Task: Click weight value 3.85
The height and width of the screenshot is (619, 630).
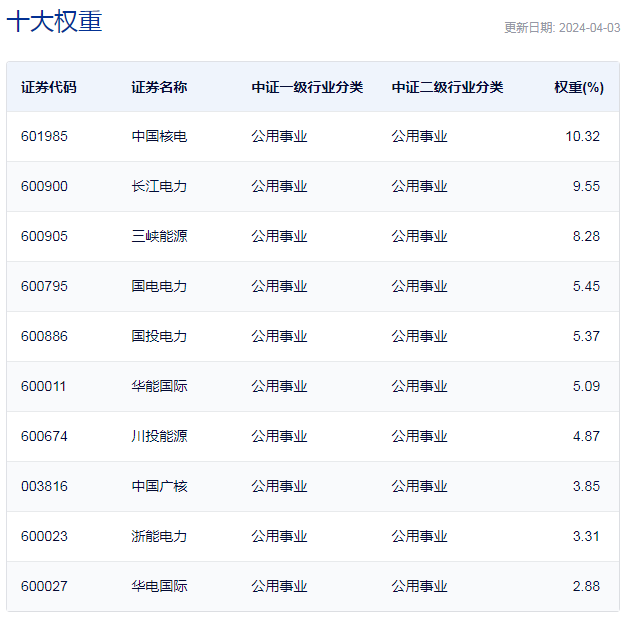Action: (586, 486)
